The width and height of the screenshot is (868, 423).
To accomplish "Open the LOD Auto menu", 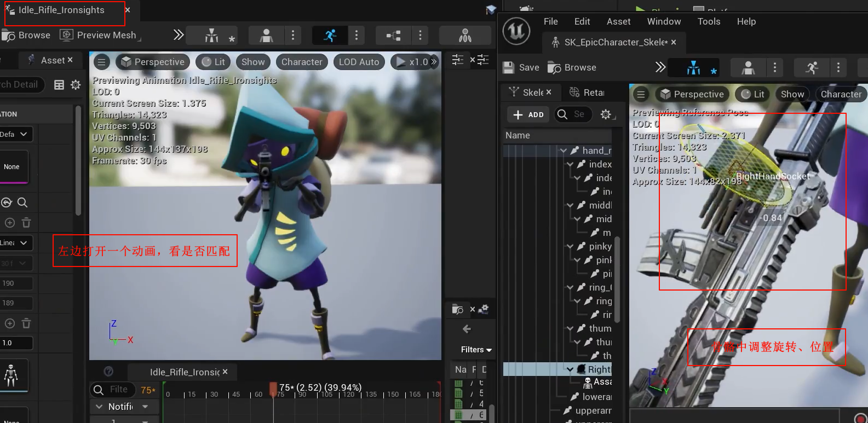I will tap(359, 62).
